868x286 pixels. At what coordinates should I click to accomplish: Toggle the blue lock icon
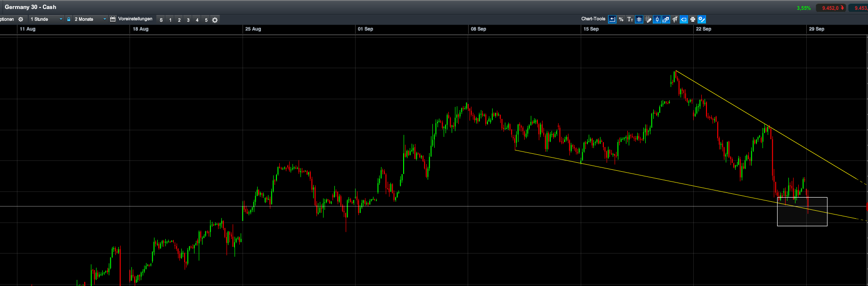pos(69,19)
